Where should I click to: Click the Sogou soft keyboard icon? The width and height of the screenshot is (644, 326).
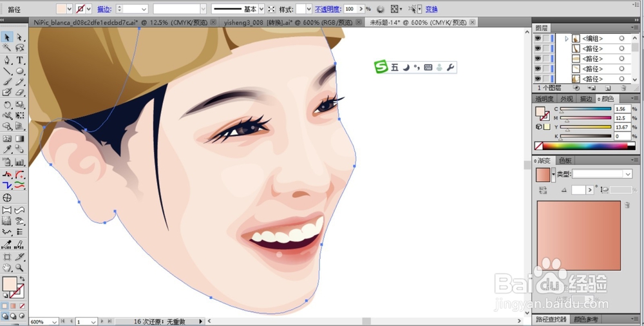tap(428, 68)
